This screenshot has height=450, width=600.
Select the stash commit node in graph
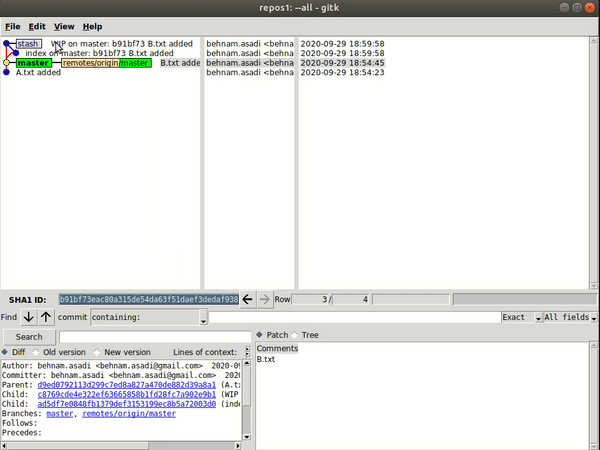click(7, 44)
